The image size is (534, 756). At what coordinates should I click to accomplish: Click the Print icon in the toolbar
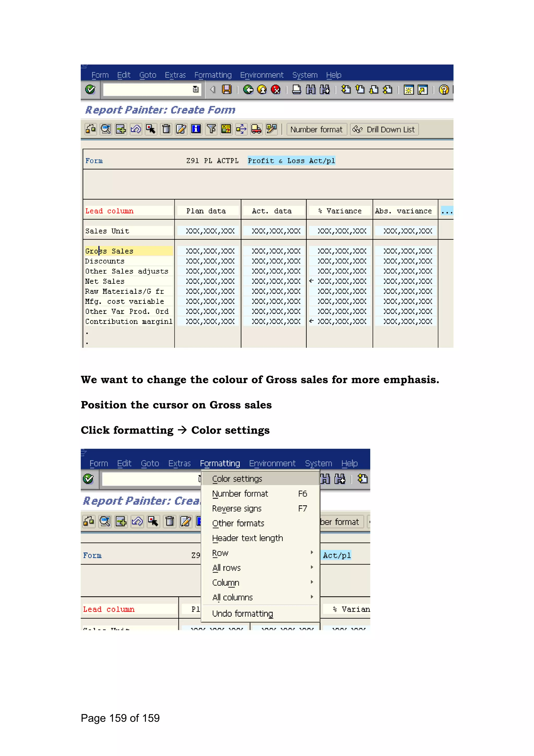[296, 89]
